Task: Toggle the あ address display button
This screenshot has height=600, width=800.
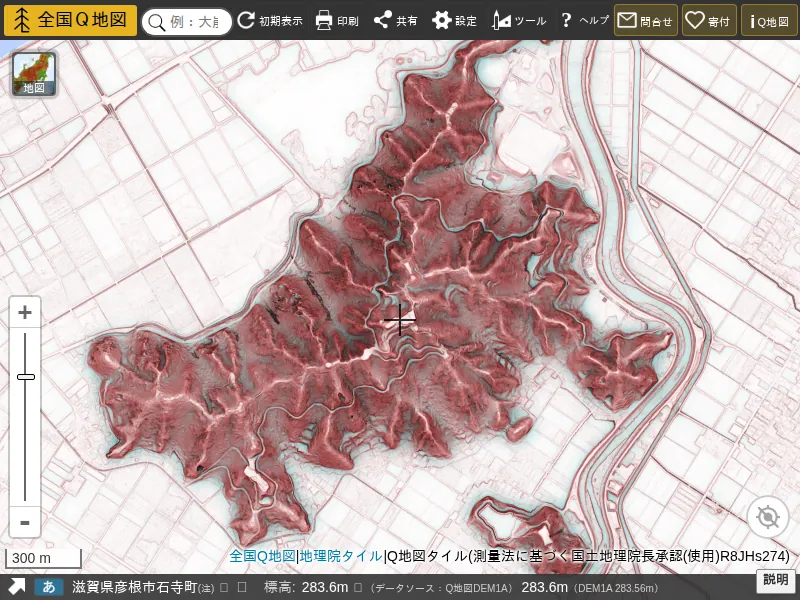Action: tap(48, 587)
